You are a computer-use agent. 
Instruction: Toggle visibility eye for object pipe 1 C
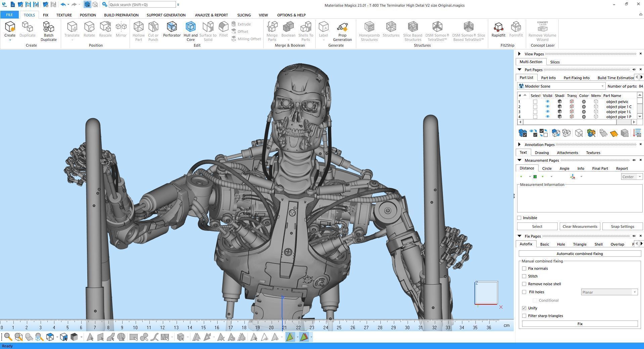547,107
